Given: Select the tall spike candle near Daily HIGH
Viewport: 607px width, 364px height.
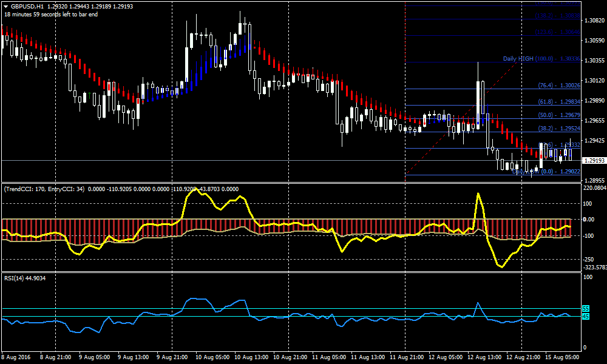Looking at the screenshot, I should (479, 97).
